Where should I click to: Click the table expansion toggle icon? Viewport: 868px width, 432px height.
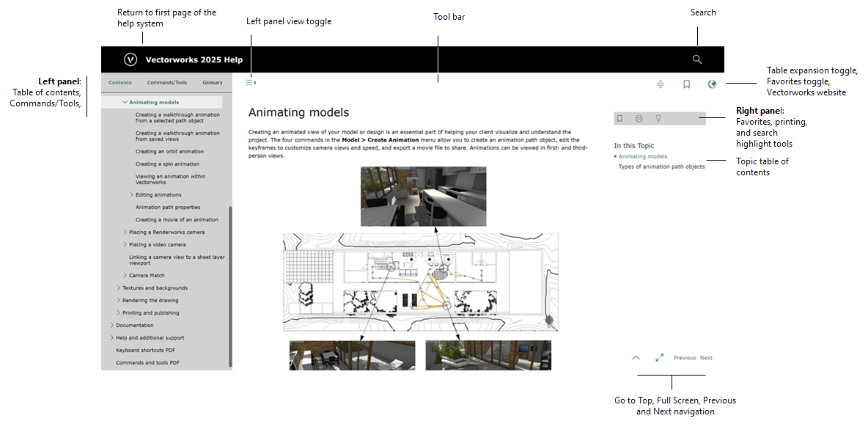(661, 84)
